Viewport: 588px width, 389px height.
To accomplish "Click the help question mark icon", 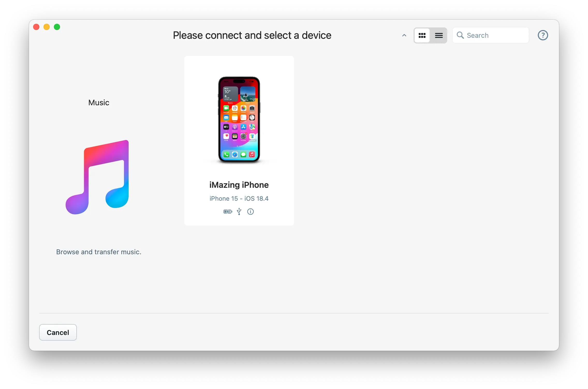I will 543,35.
